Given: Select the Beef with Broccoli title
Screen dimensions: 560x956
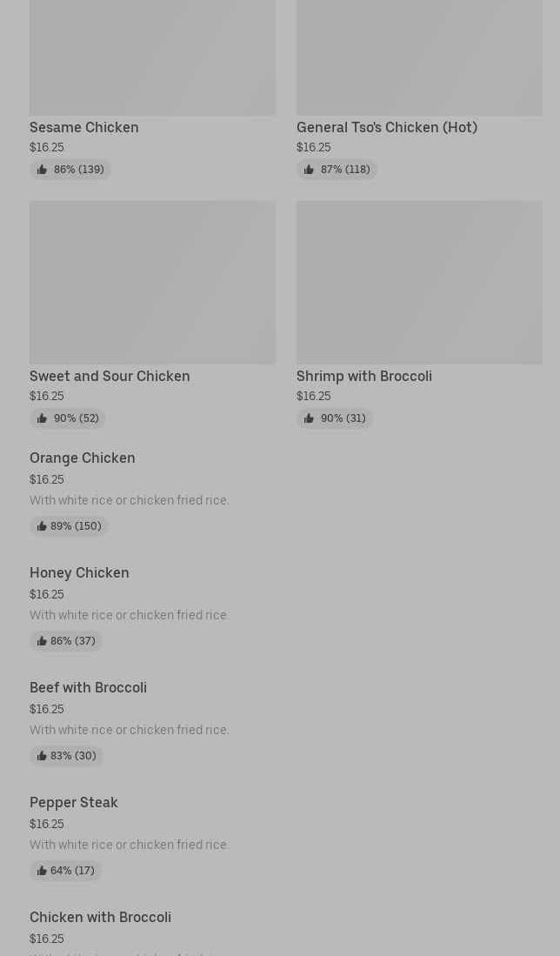Looking at the screenshot, I should [x=88, y=687].
